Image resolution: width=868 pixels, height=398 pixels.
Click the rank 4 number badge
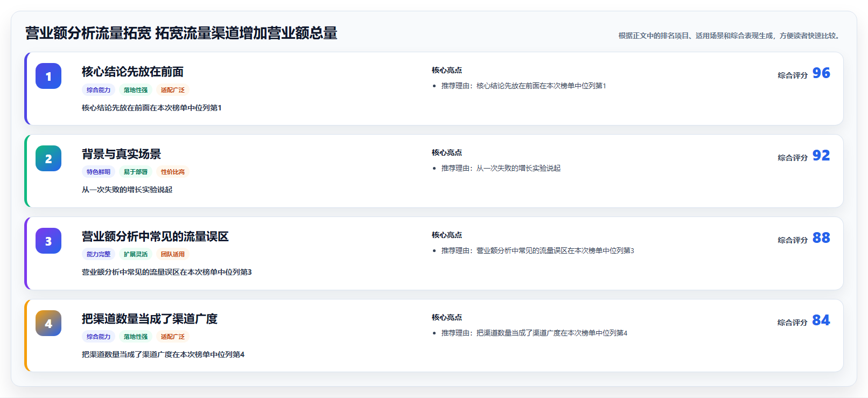click(48, 323)
